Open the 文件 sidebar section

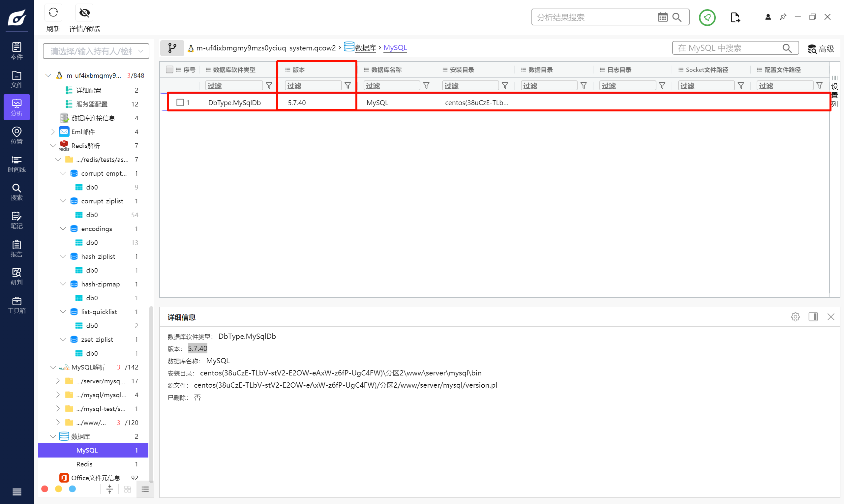(x=16, y=79)
